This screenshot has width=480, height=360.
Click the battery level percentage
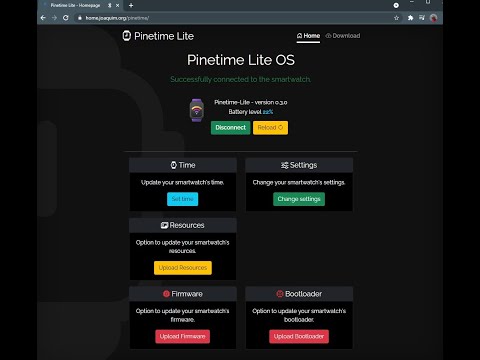[x=268, y=112]
